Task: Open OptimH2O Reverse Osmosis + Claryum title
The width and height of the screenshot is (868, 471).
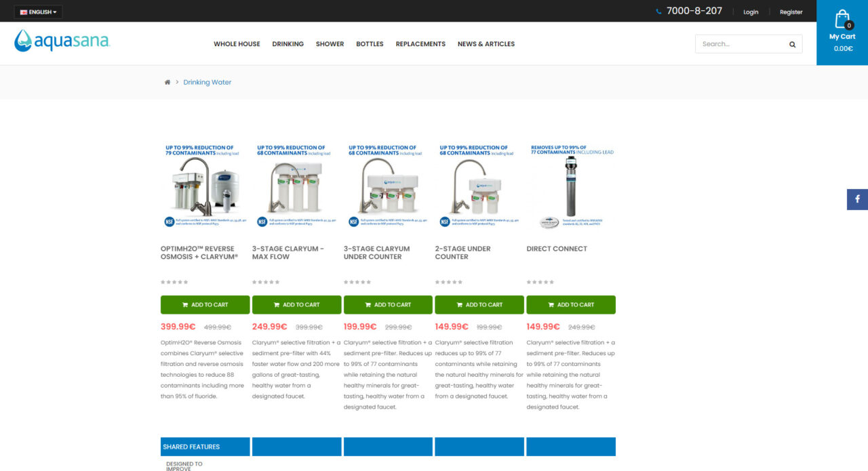Action: [x=199, y=253]
